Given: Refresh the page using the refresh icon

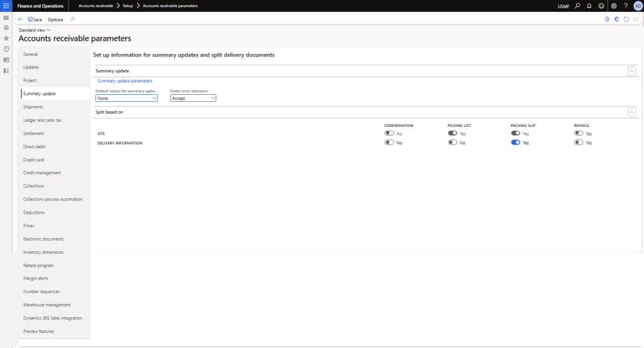Looking at the screenshot, I should (x=626, y=19).
